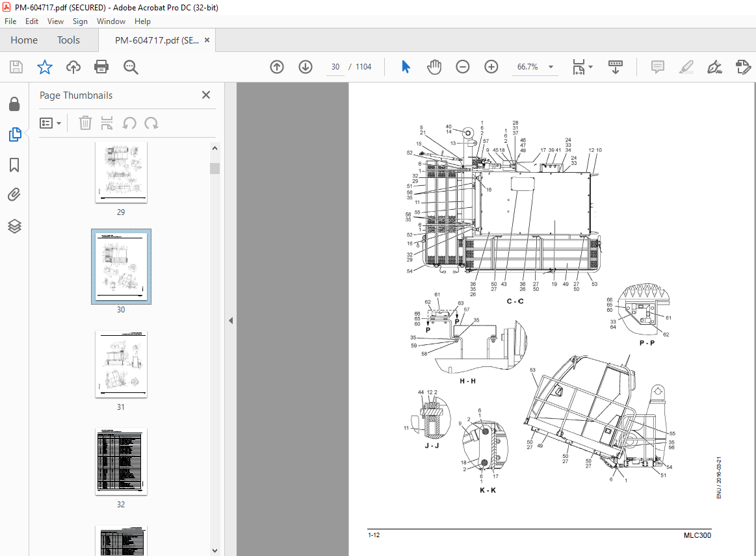Open zoom level 66.7% dropdown
This screenshot has width=756, height=556.
point(551,67)
